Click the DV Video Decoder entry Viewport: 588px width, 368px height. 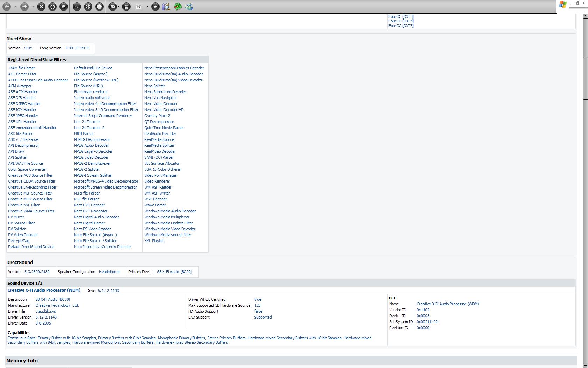23,235
